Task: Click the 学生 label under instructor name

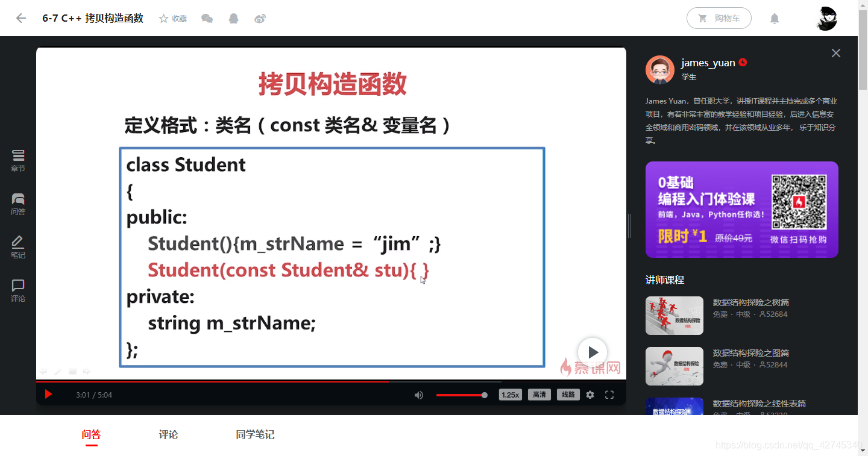Action: coord(689,77)
